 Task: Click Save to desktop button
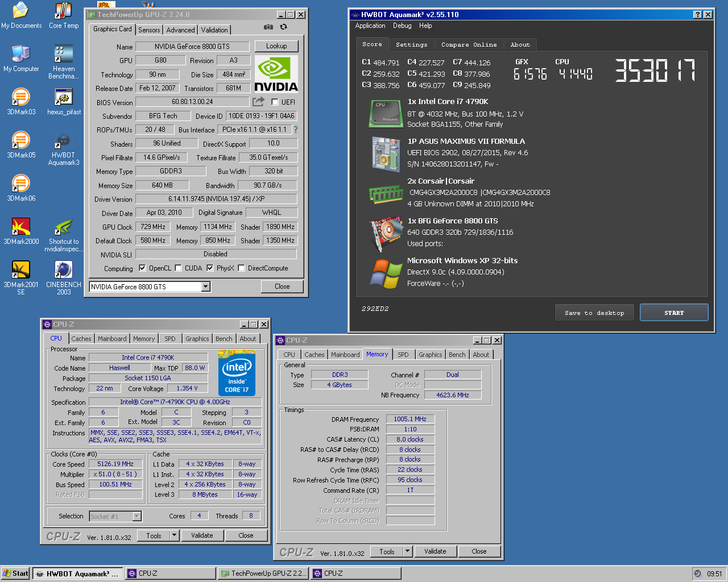(x=594, y=313)
